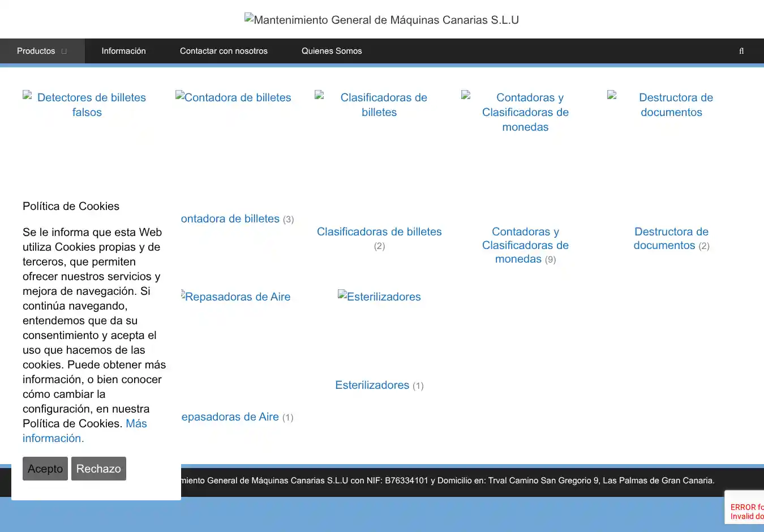Open the Repasadoras de Aire image
The width and height of the screenshot is (764, 532).
236,297
